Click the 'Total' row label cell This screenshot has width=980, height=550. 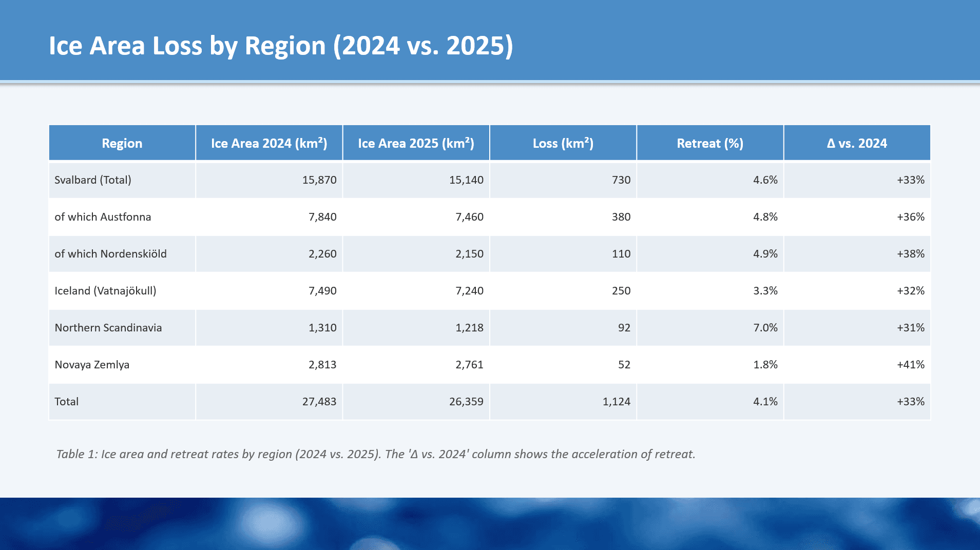pos(67,402)
